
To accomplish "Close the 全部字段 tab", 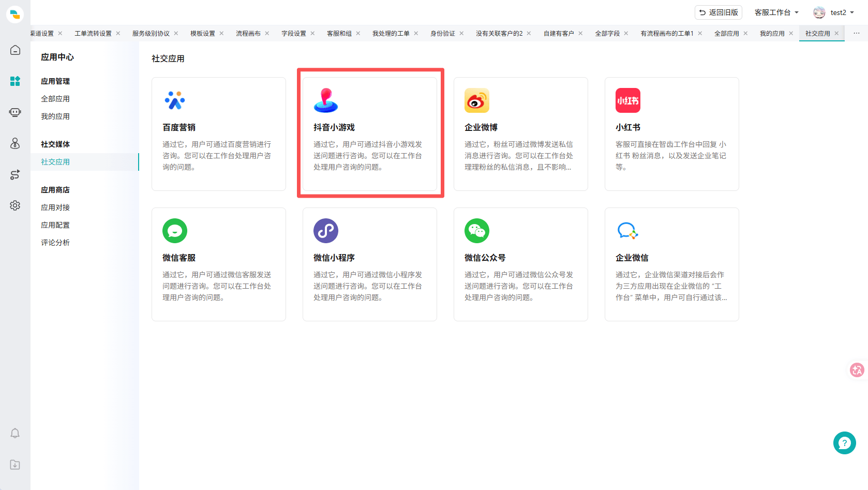I will [626, 33].
